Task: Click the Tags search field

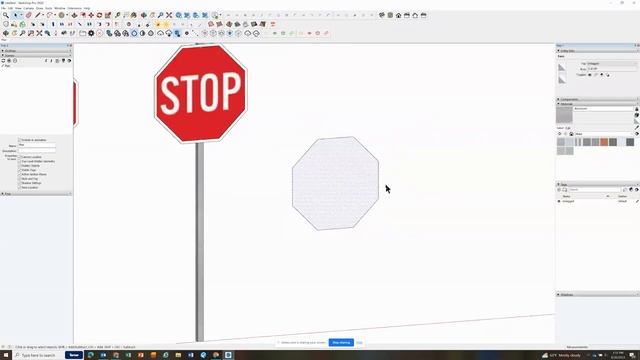Action: pyautogui.click(x=595, y=189)
